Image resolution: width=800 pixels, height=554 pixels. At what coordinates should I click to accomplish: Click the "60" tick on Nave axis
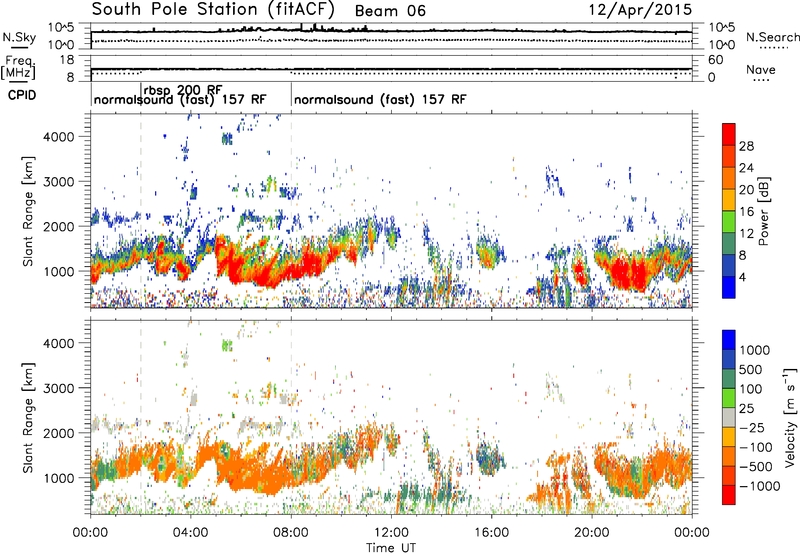(715, 60)
